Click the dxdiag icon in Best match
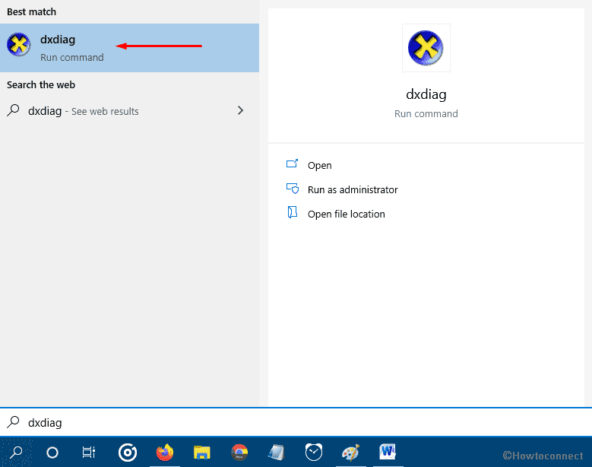592x467 pixels. [18, 45]
